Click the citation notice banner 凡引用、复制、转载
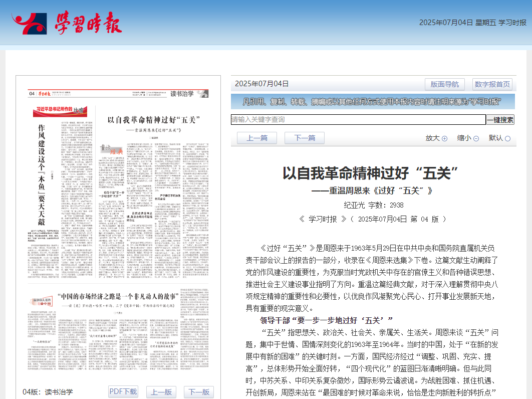The height and width of the screenshot is (399, 532). (x=373, y=102)
